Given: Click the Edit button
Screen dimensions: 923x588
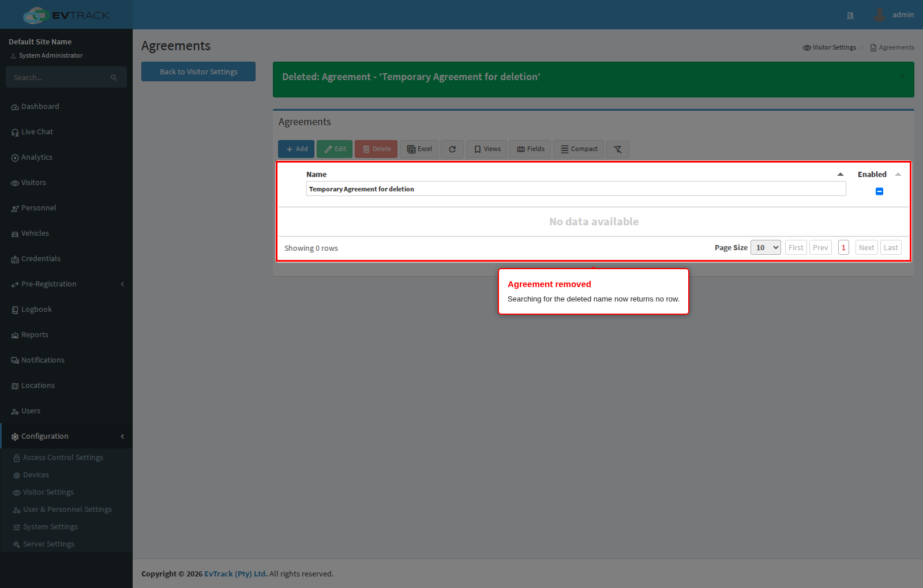Looking at the screenshot, I should [335, 149].
